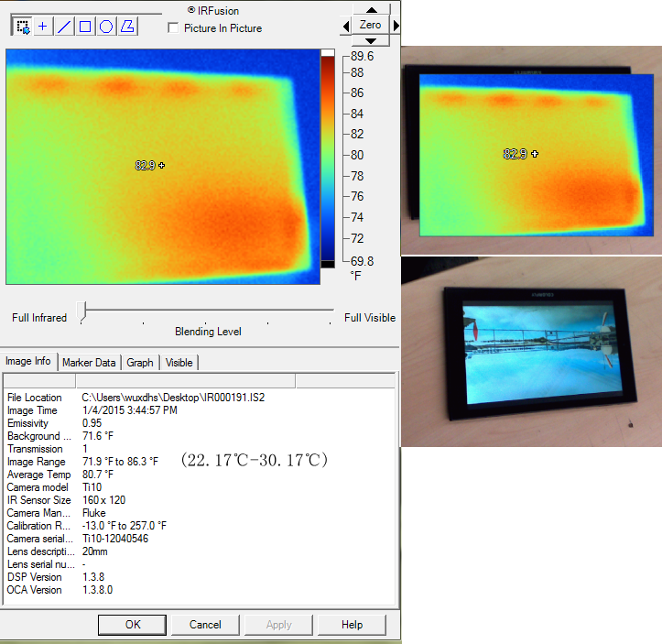Choose the point marker crosshair tool
662x644 pixels.
coord(43,27)
